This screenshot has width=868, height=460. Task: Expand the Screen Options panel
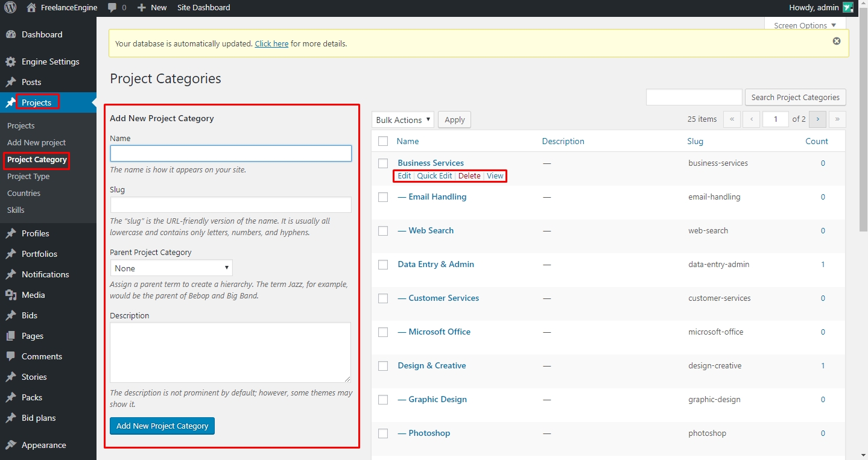tap(805, 25)
